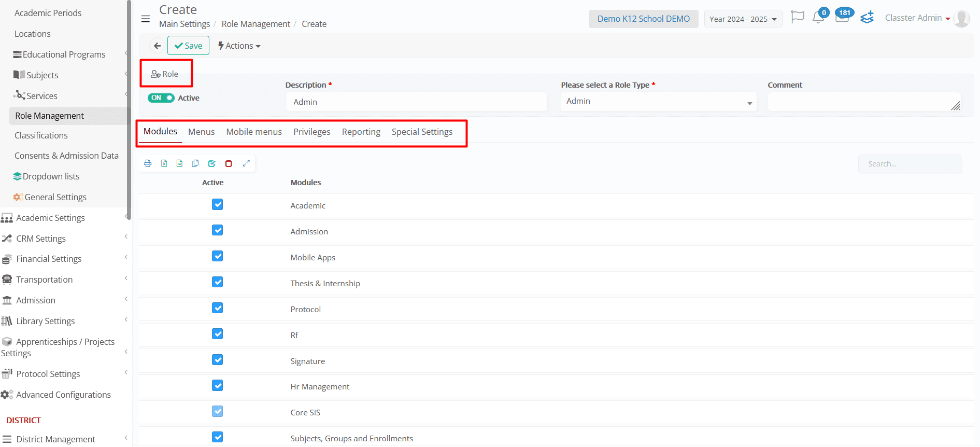Screen dimensions: 980x447
Task: Click the Dropdown lists stack icon
Action: 17,176
